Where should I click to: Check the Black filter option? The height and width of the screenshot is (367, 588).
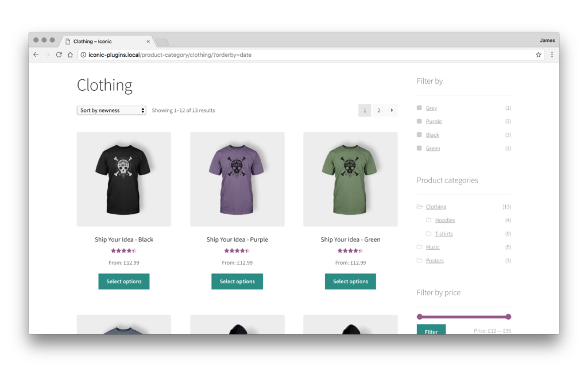point(419,134)
